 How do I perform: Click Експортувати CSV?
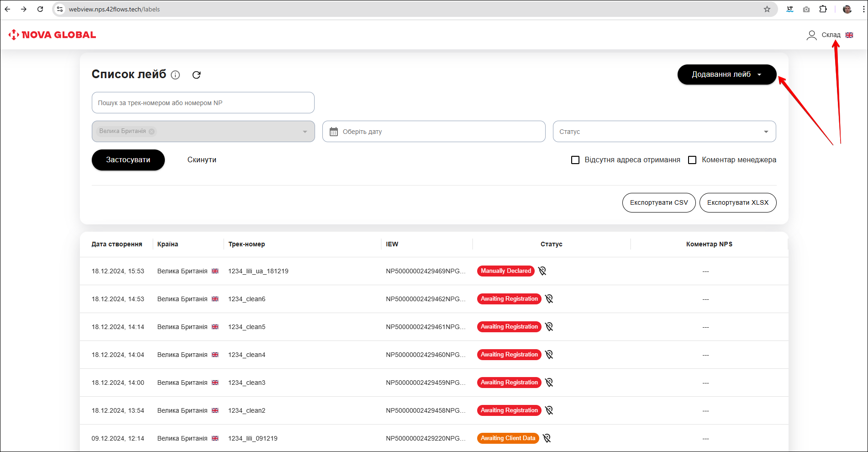click(x=659, y=202)
